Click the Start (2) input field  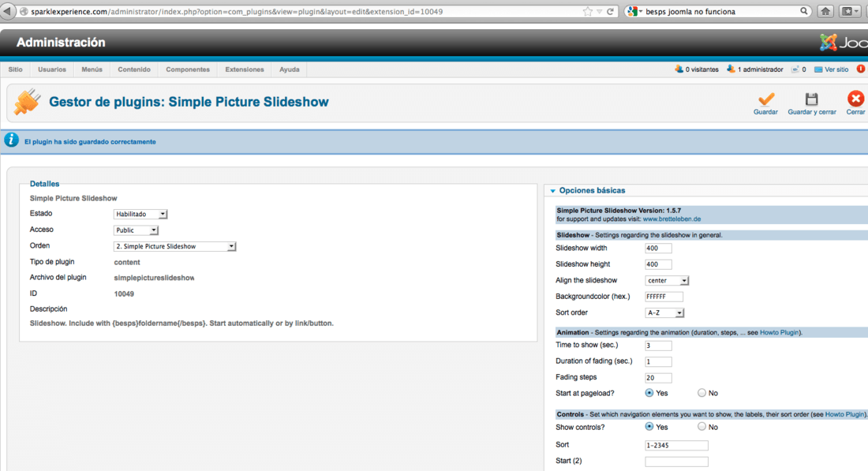click(x=676, y=461)
